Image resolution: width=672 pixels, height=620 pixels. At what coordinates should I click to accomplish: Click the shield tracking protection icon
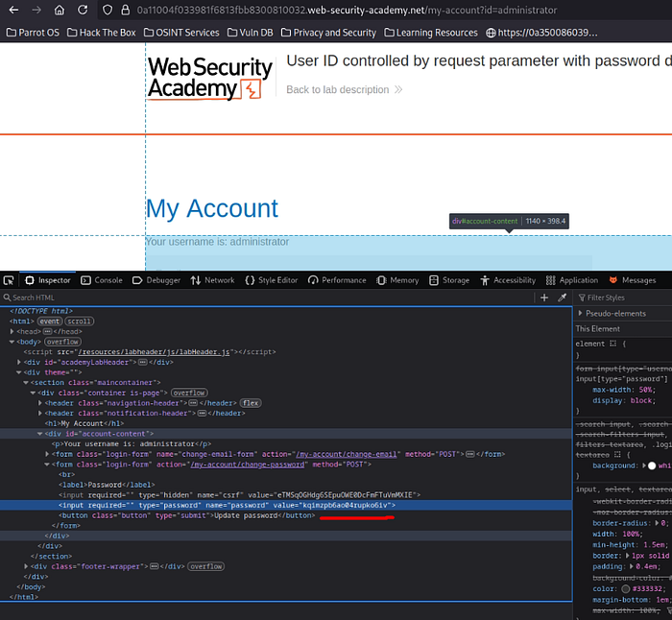pos(108,10)
